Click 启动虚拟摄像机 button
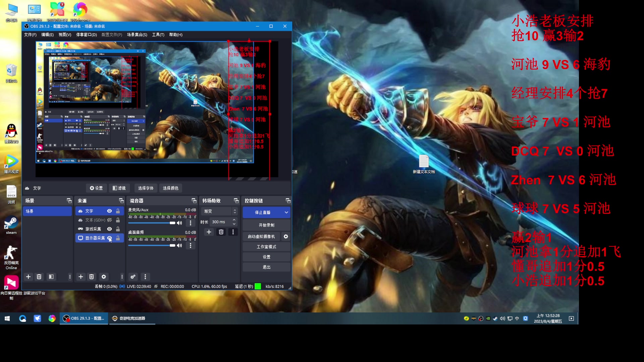 [x=261, y=237]
